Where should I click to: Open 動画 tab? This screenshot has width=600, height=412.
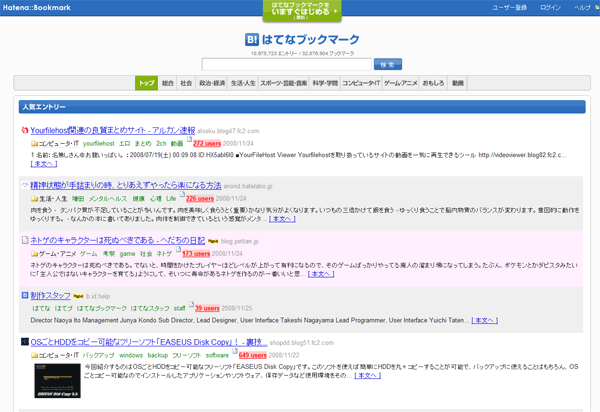[x=458, y=83]
